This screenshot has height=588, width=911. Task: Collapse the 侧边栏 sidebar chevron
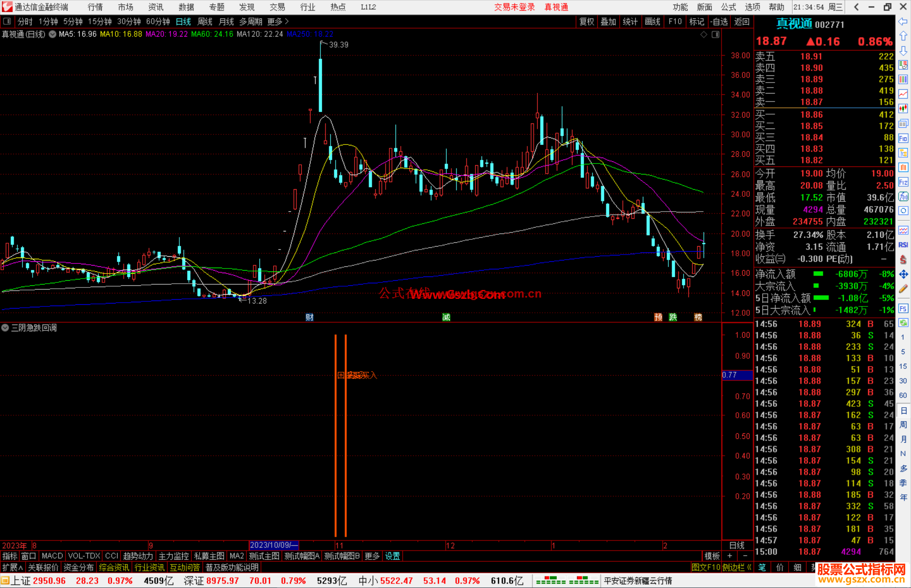[749, 567]
